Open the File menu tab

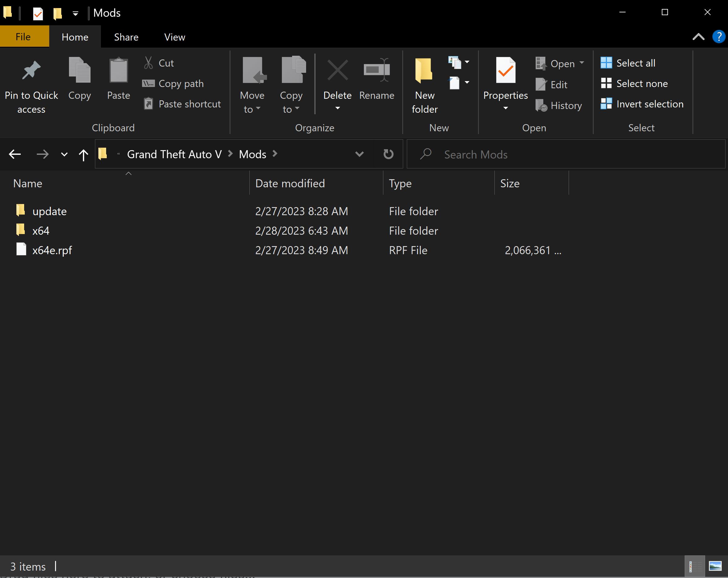23,37
